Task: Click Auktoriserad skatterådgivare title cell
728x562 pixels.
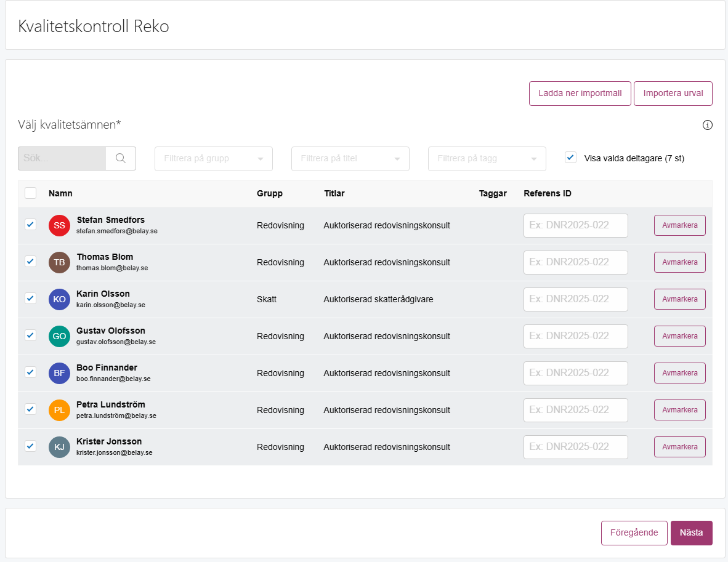Action: (378, 299)
